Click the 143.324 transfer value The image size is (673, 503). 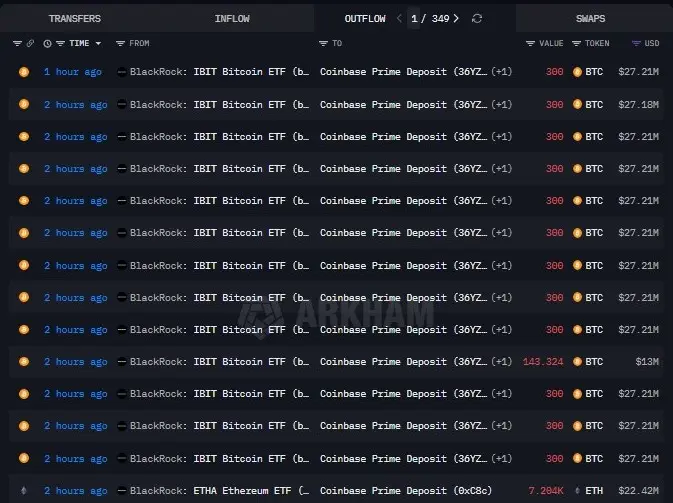[x=543, y=361]
